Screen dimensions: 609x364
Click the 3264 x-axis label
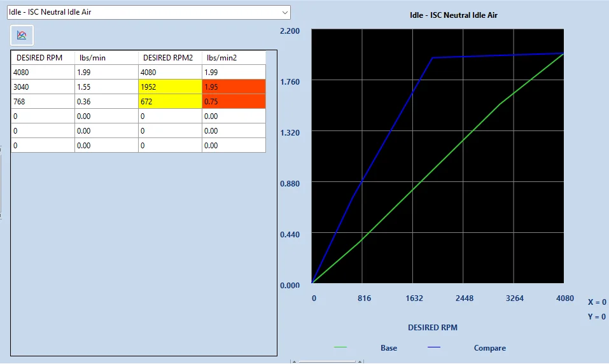click(515, 298)
